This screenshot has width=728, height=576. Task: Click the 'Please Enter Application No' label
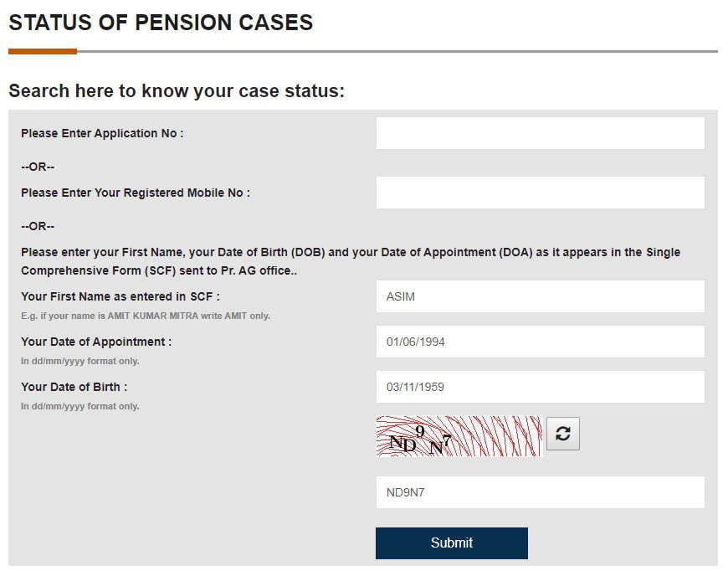tap(102, 133)
